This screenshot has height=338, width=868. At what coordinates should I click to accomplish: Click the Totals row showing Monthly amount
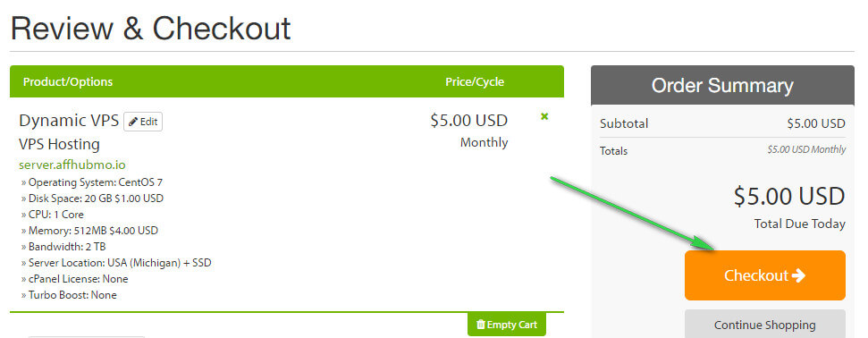pos(722,150)
